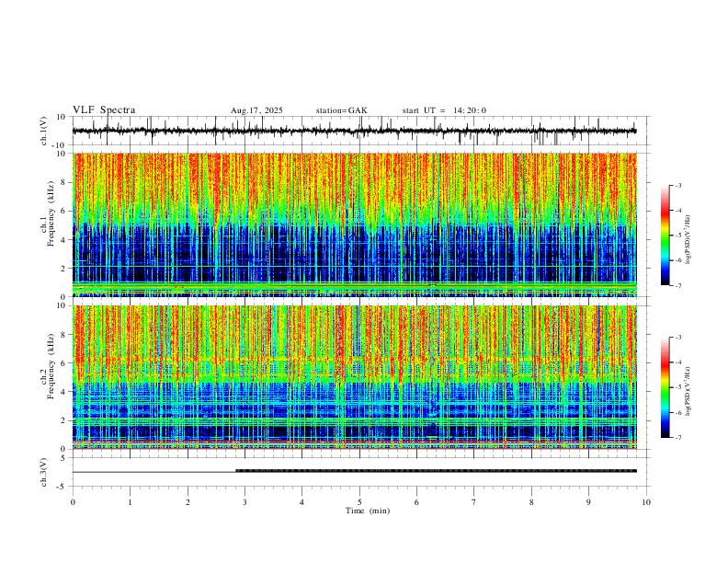Click the "3" tick on the time axis
This screenshot has height=563, width=728.
245,502
